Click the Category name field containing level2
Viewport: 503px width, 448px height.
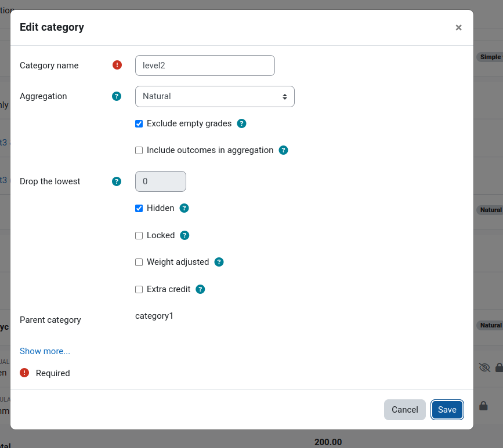(x=205, y=65)
